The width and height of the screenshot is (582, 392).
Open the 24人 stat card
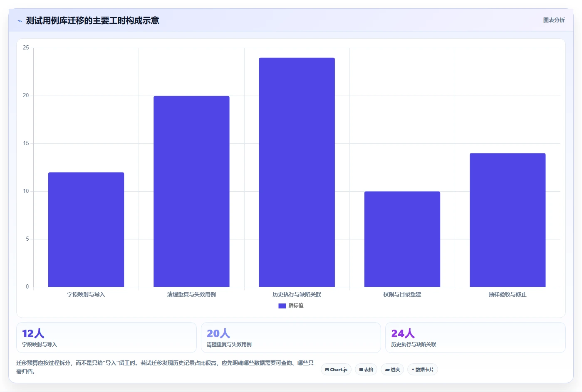(x=476, y=338)
